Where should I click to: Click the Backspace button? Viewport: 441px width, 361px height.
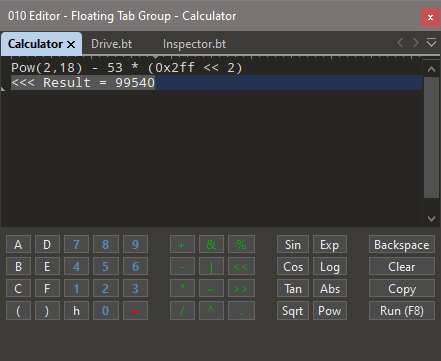pyautogui.click(x=402, y=244)
